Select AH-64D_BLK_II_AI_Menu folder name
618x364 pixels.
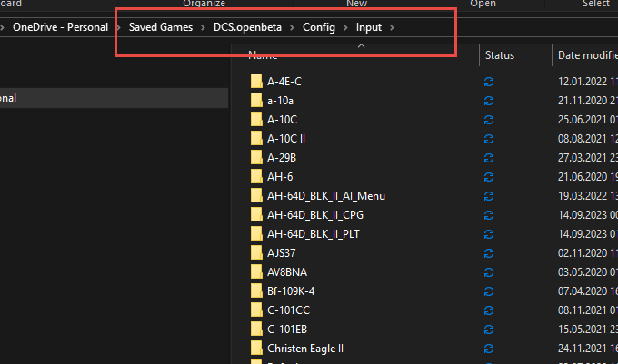[x=326, y=196]
